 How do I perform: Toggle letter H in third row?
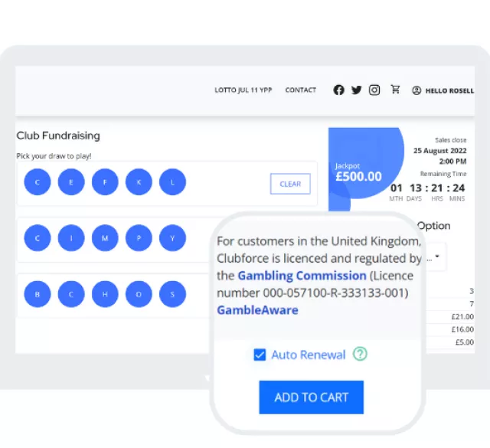(105, 294)
